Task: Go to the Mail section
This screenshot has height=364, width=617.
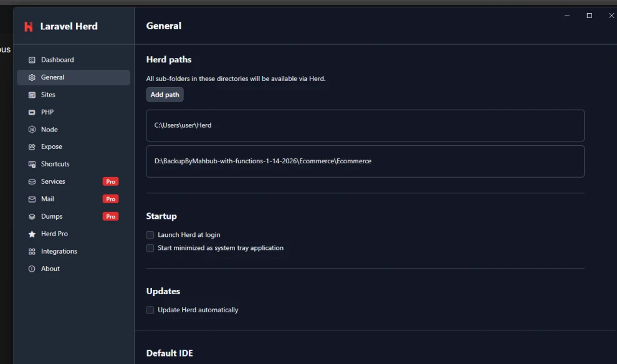Action: 74,199
